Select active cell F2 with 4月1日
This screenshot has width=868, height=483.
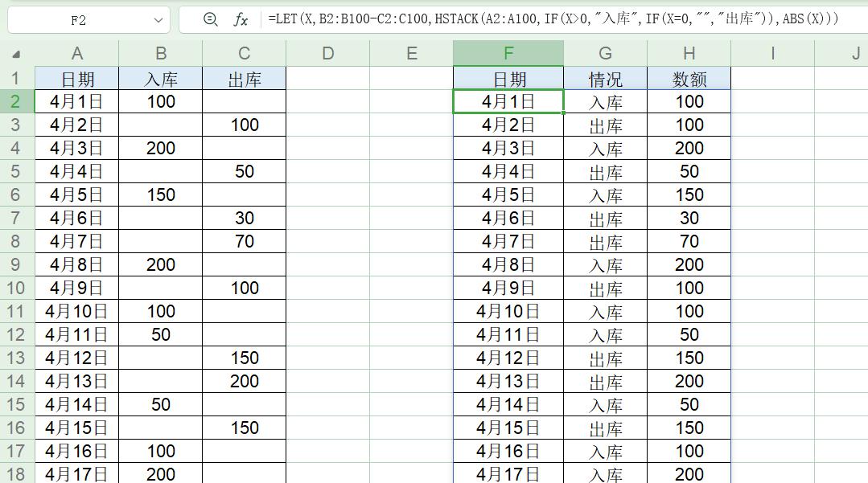pos(508,101)
